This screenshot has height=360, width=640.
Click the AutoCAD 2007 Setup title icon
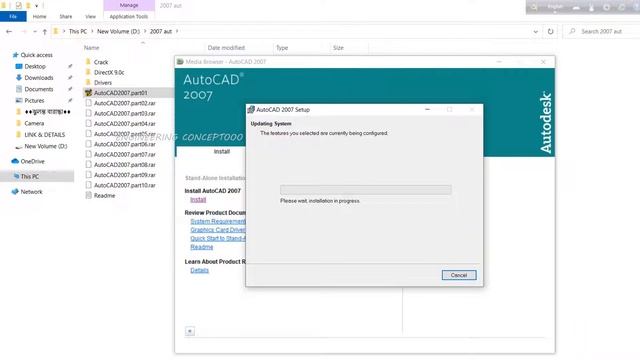pos(251,109)
